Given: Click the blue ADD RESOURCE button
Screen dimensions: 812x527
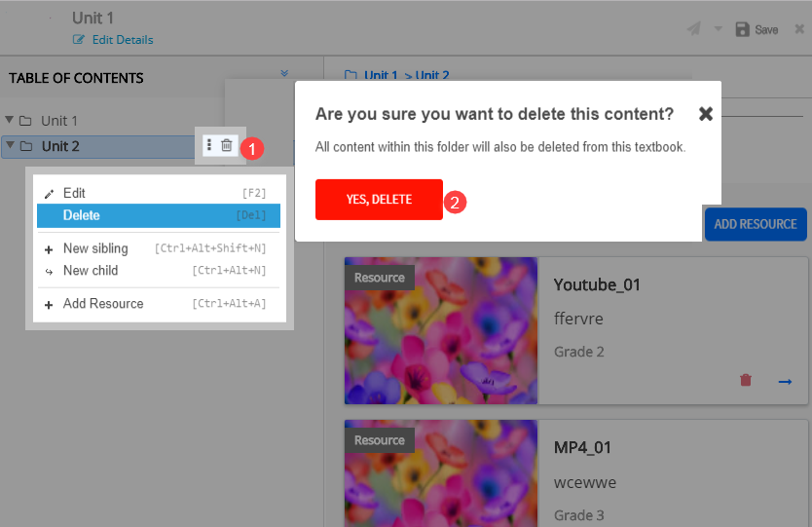Looking at the screenshot, I should pos(755,224).
